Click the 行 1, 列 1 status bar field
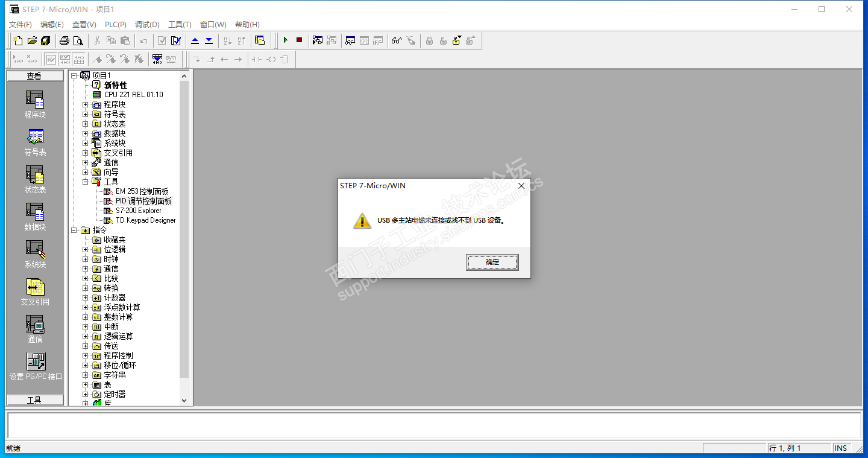 tap(799, 448)
